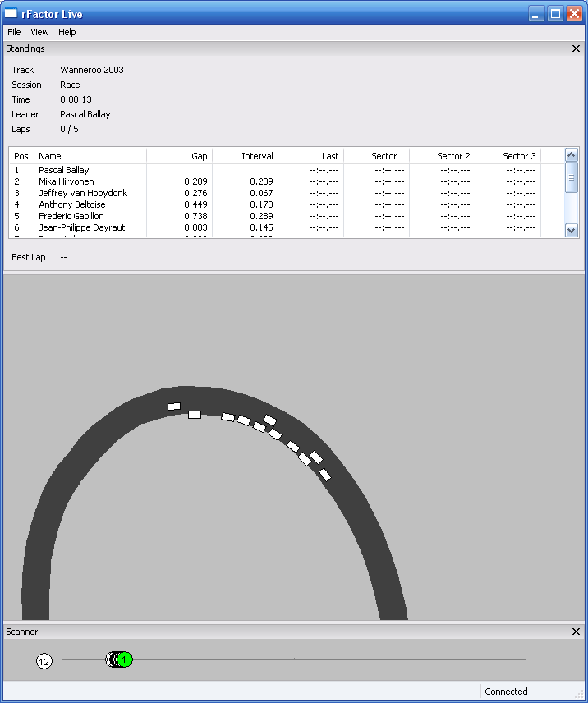
Task: Maximize the rFactor Live window
Action: (555, 14)
